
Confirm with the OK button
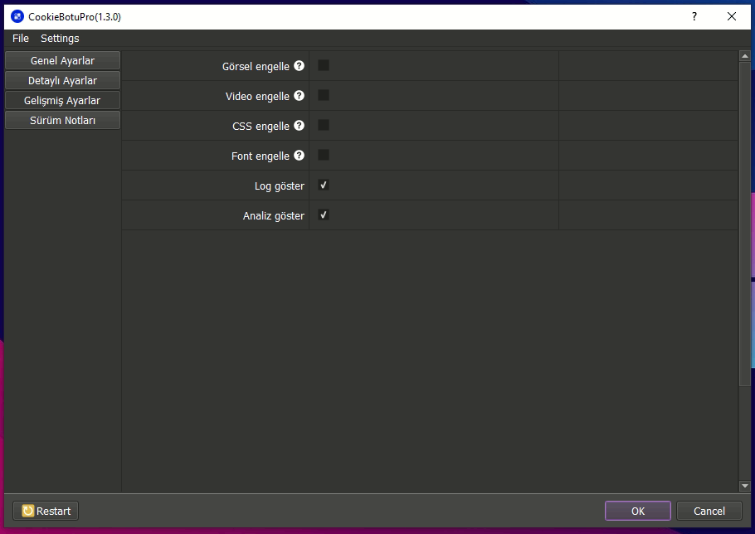[637, 511]
